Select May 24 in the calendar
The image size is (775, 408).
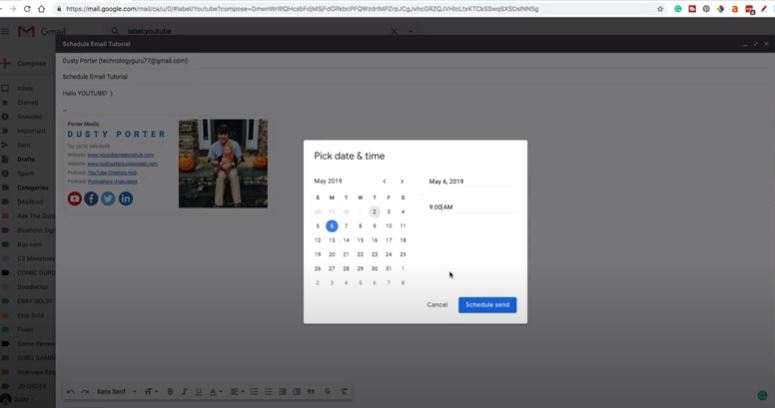coord(388,254)
